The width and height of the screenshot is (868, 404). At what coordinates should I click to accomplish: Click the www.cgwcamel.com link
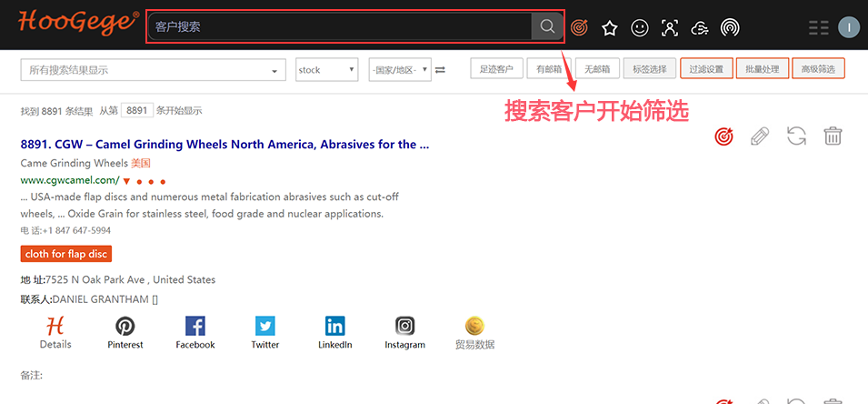point(70,180)
